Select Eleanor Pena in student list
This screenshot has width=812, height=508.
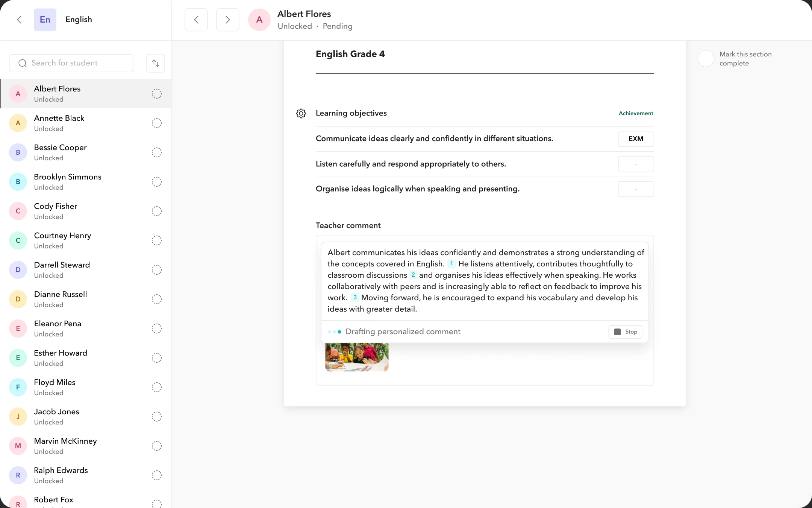(86, 329)
